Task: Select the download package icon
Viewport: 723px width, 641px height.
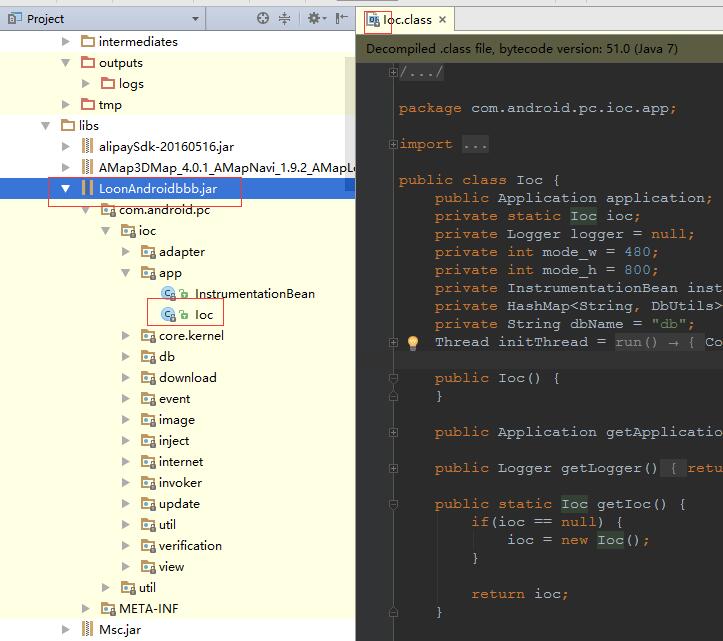Action: tap(148, 378)
